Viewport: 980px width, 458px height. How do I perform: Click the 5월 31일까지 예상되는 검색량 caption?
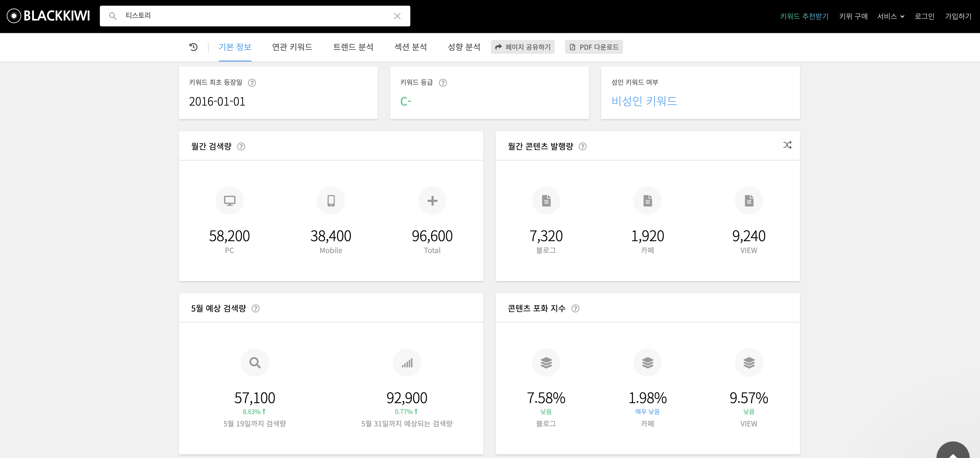[x=407, y=424]
